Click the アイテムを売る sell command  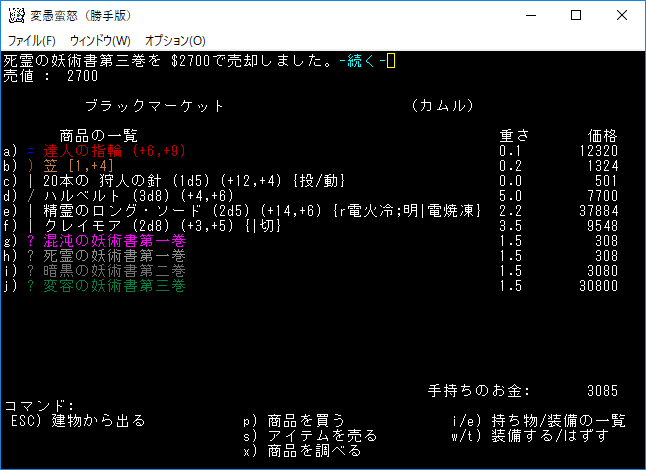point(309,436)
